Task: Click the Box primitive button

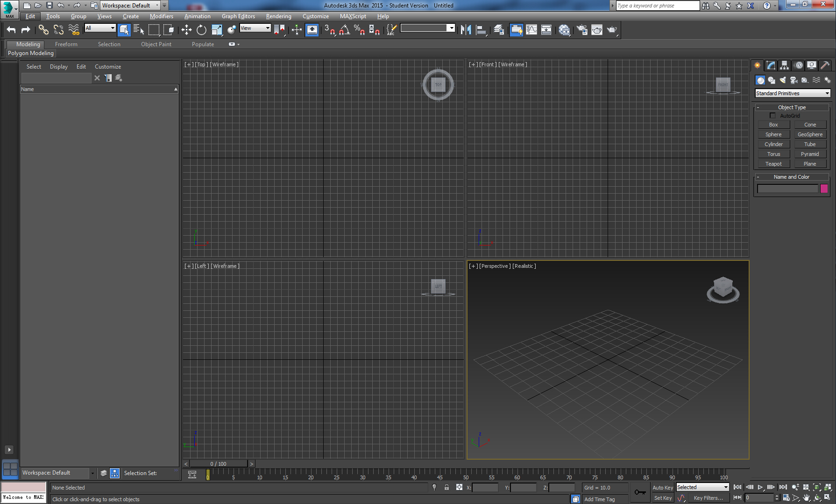Action: click(x=773, y=125)
